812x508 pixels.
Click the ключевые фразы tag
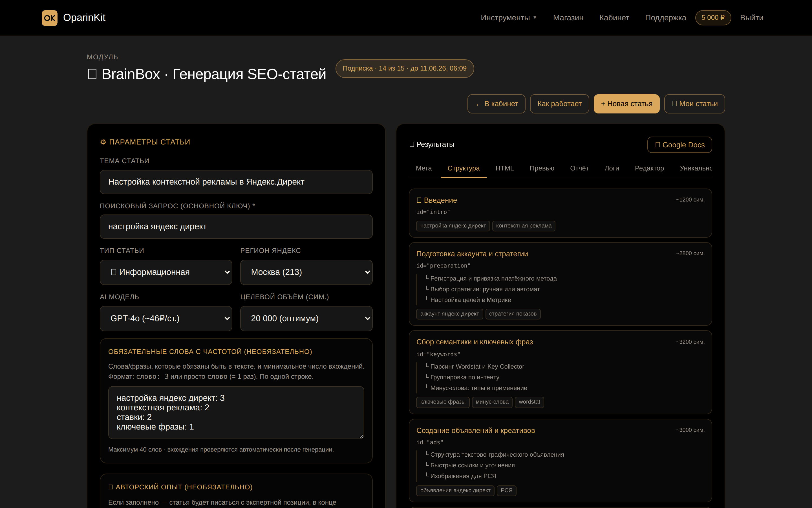point(443,402)
